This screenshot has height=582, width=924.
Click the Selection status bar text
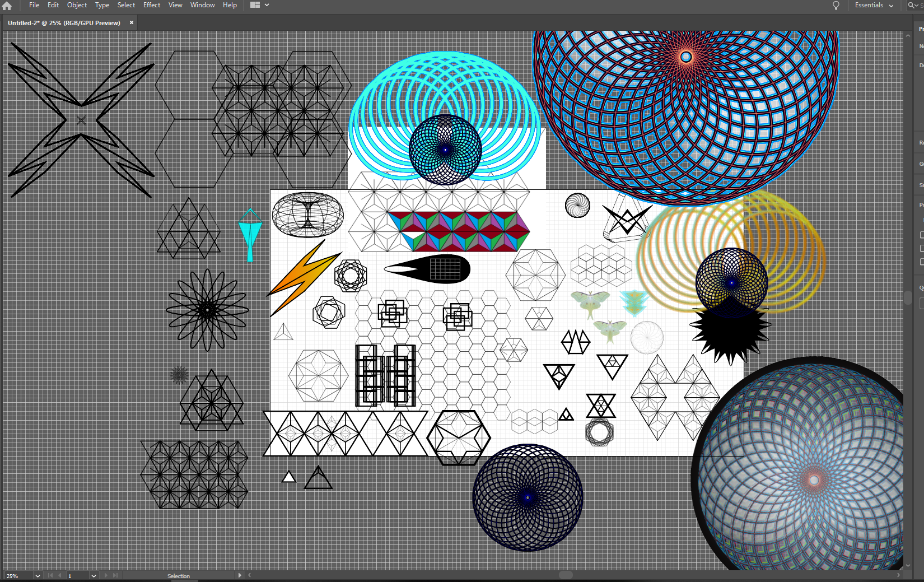[x=179, y=576]
